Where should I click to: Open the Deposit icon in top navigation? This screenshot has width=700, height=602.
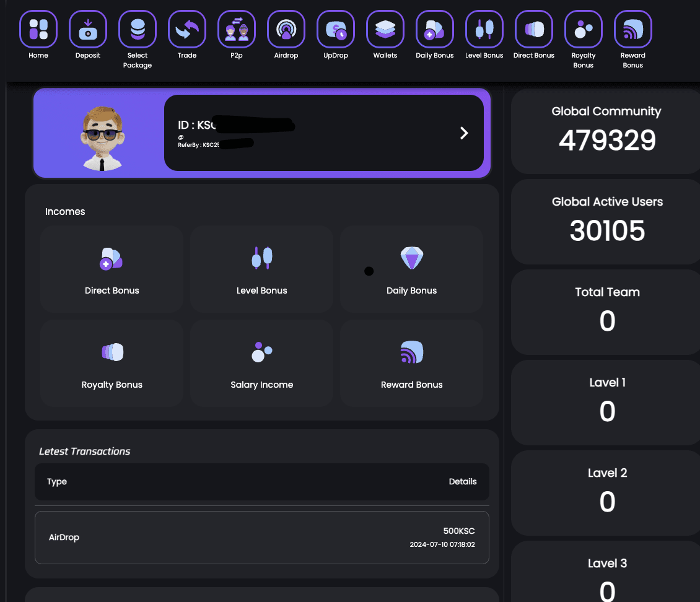point(88,29)
